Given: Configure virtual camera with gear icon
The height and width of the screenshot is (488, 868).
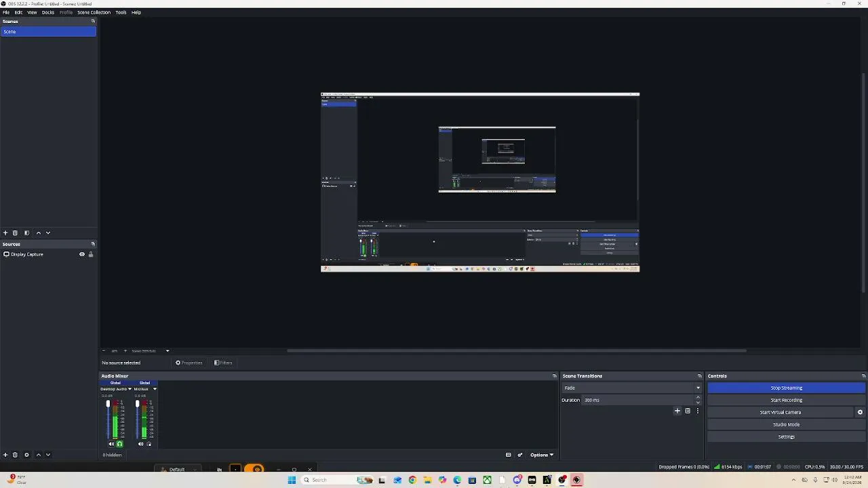Looking at the screenshot, I should 860,412.
